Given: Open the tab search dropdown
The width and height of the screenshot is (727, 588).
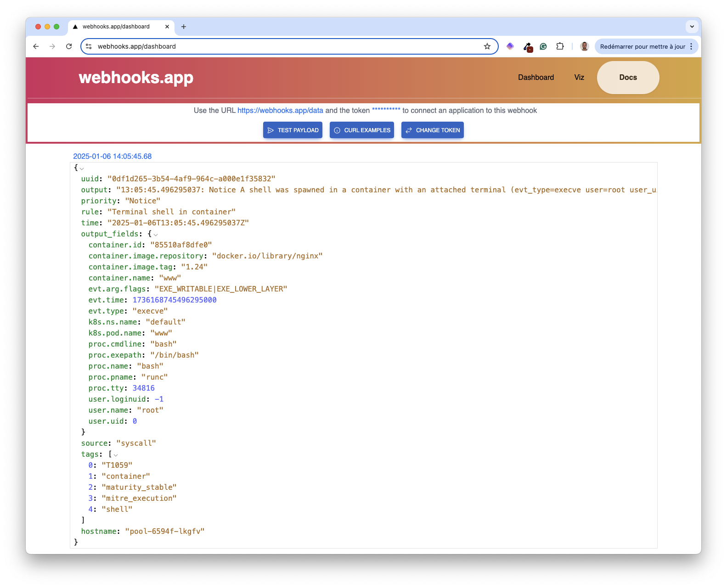Looking at the screenshot, I should pos(692,27).
